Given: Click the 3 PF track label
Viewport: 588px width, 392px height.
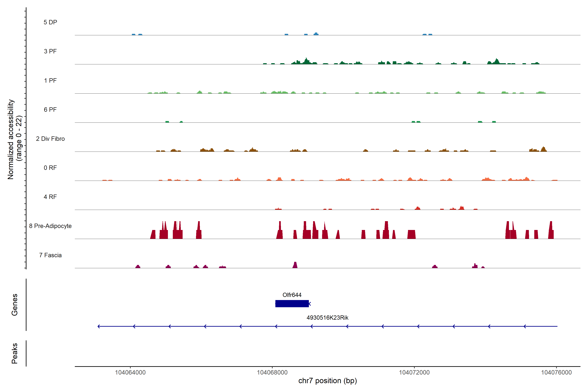Looking at the screenshot, I should click(x=50, y=51).
